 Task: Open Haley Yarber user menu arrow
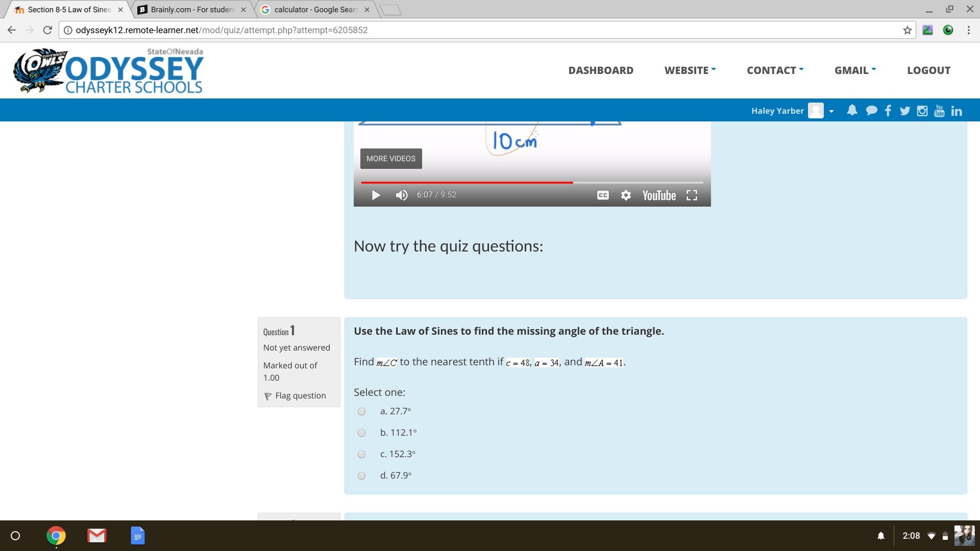[831, 111]
